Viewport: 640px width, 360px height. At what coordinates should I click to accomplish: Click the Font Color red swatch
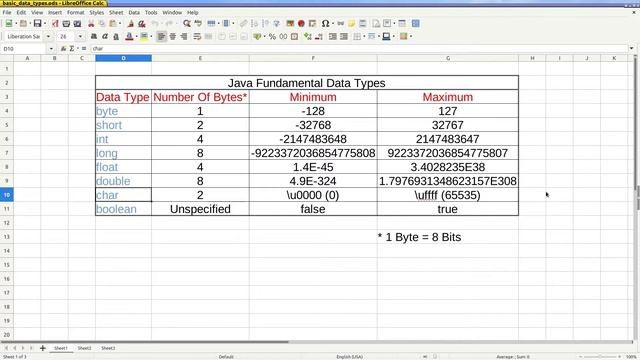click(x=129, y=37)
